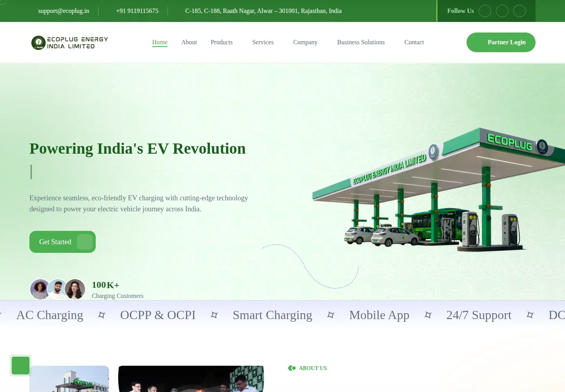Screen dimensions: 565x392
Task: Call the +91 9119115675 number
Action: pos(137,11)
